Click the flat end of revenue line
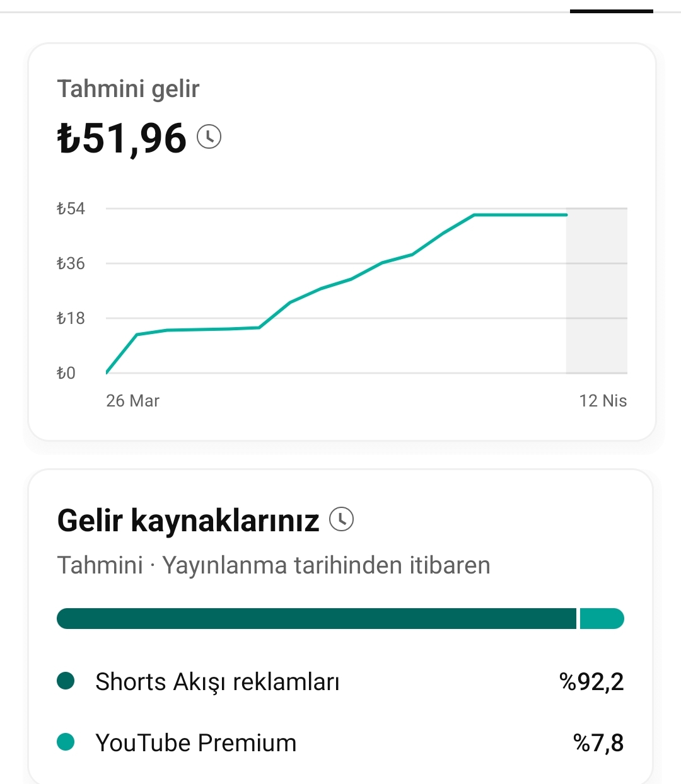Screen dimensions: 681x784 click(x=521, y=215)
